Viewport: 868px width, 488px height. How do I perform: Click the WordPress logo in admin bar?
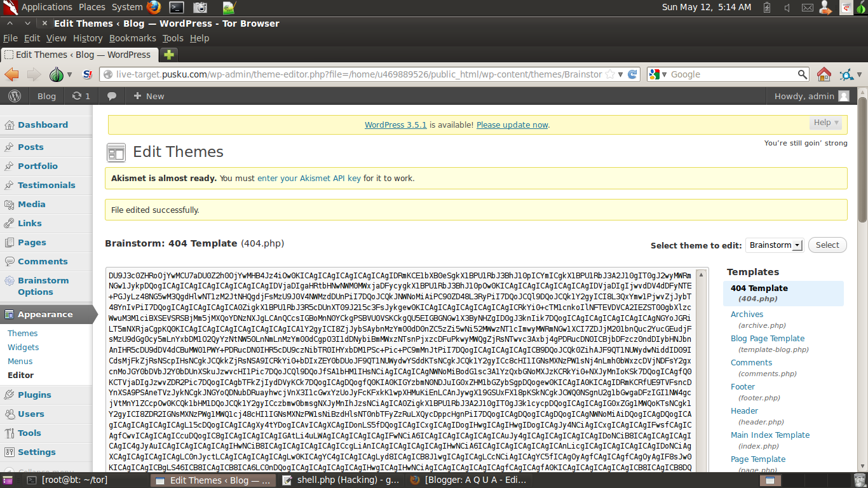[15, 96]
